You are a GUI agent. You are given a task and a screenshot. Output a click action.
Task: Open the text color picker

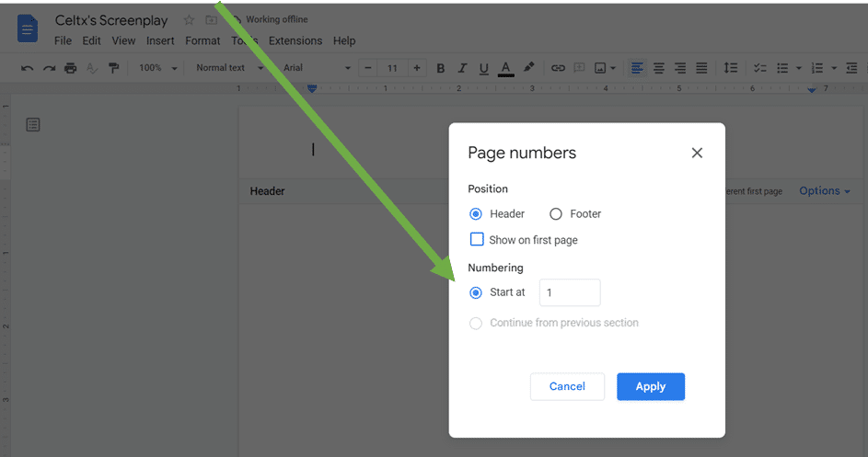[x=505, y=69]
